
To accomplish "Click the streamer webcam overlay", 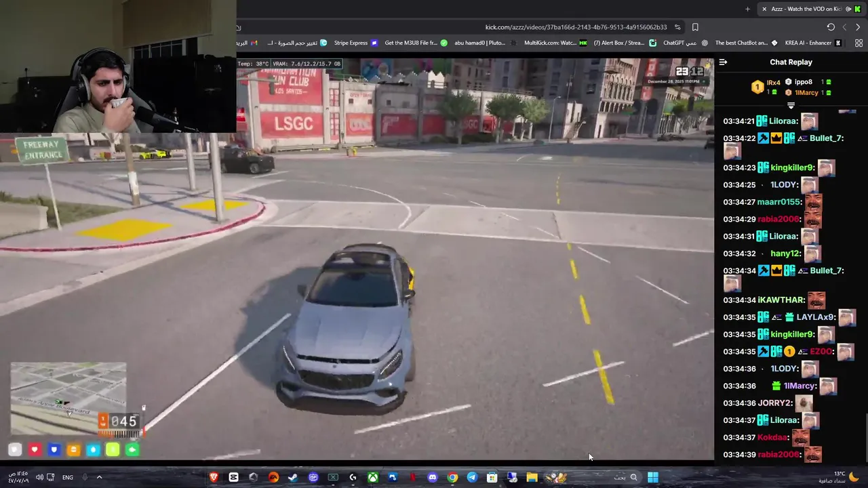I will pyautogui.click(x=118, y=66).
